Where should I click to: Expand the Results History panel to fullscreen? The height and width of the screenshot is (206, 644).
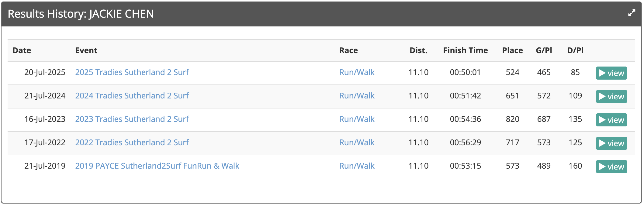pos(632,13)
